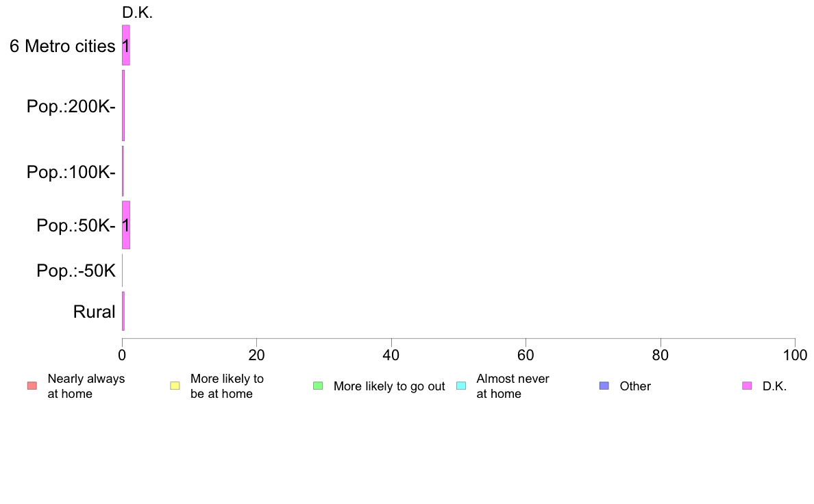The height and width of the screenshot is (504, 814).
Task: Click the cyan Almost never at home swatch
Action: coord(461,386)
